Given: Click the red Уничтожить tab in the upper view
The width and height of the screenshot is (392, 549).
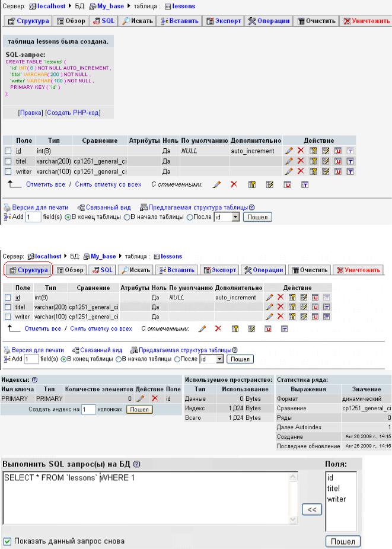Looking at the screenshot, I should point(366,21).
